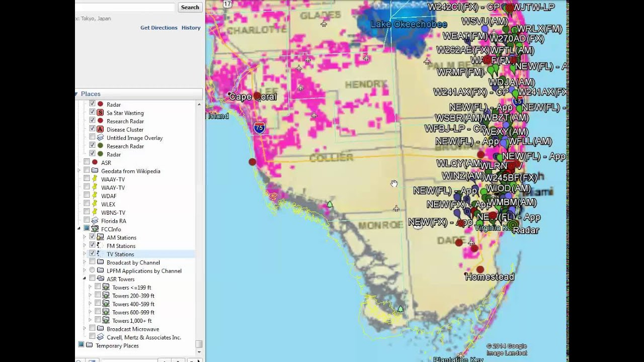This screenshot has height=362, width=644.
Task: Expand the Broadcast by Channel folder
Action: coord(85,262)
